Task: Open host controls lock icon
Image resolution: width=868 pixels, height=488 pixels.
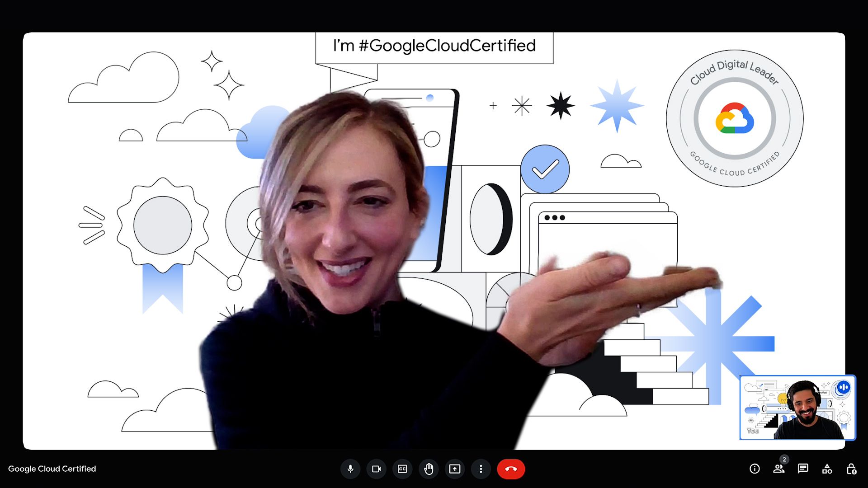Action: click(851, 469)
